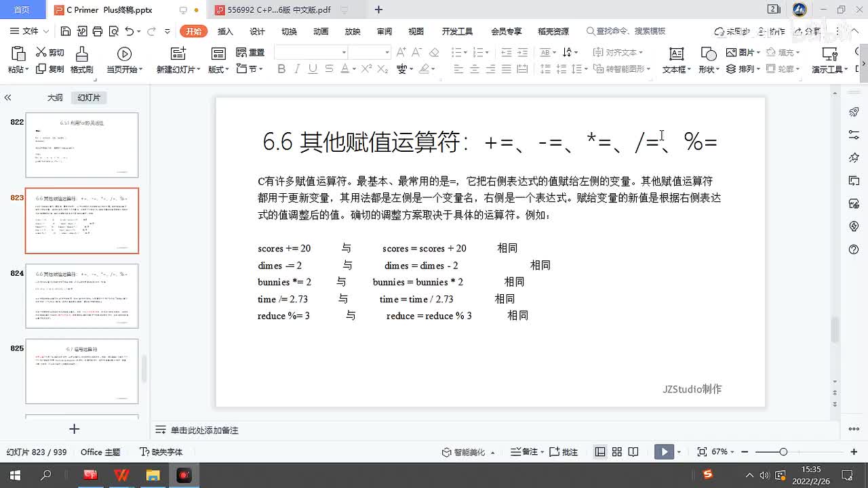
Task: Undo the last action
Action: click(x=130, y=31)
